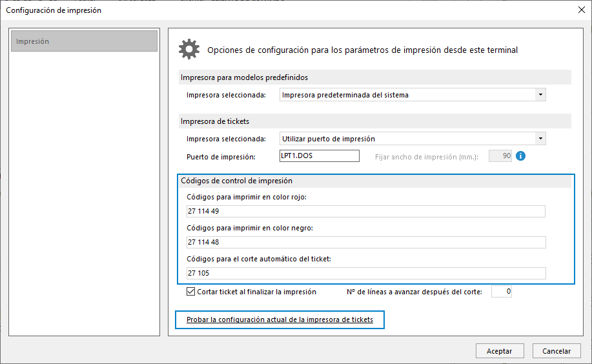Screen dimensions: 592x364
Task: Click the automatic ticket cut codes field
Action: pyautogui.click(x=366, y=273)
